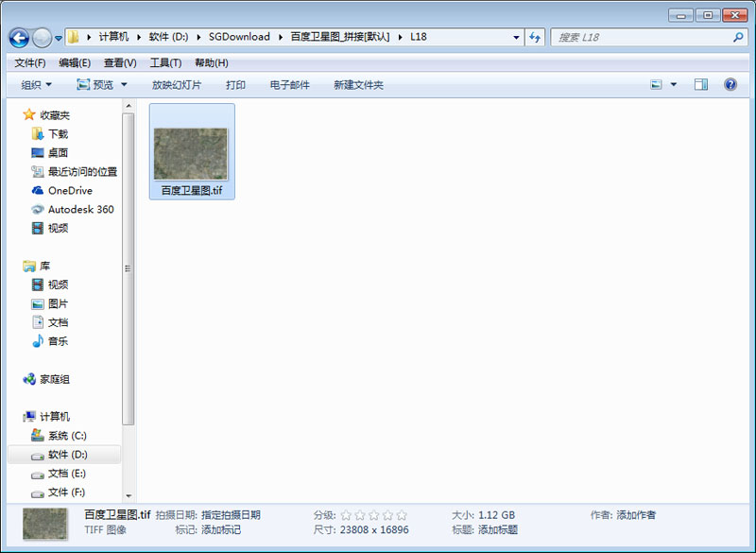Image resolution: width=756 pixels, height=553 pixels.
Task: Open the 编辑(E) menu
Action: click(x=75, y=62)
